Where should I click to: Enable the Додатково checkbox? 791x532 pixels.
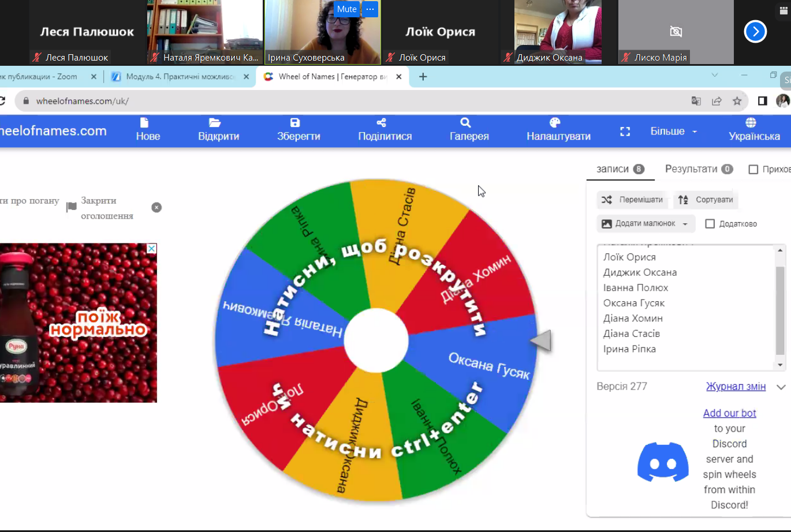click(710, 224)
